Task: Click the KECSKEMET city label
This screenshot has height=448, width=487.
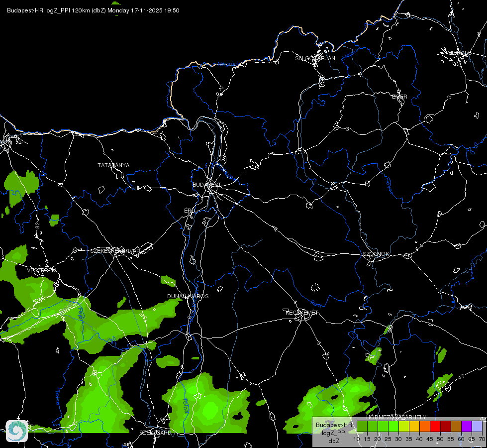Action: coord(302,313)
